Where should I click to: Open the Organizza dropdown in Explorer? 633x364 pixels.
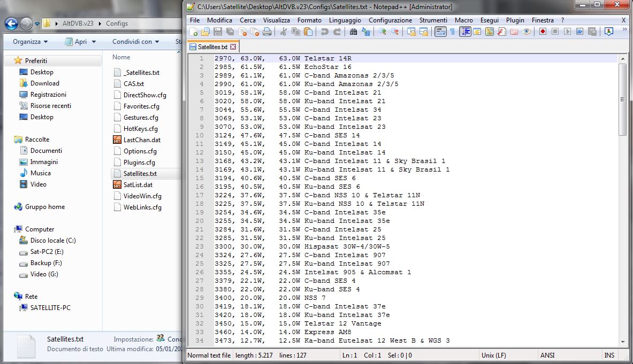[x=30, y=42]
